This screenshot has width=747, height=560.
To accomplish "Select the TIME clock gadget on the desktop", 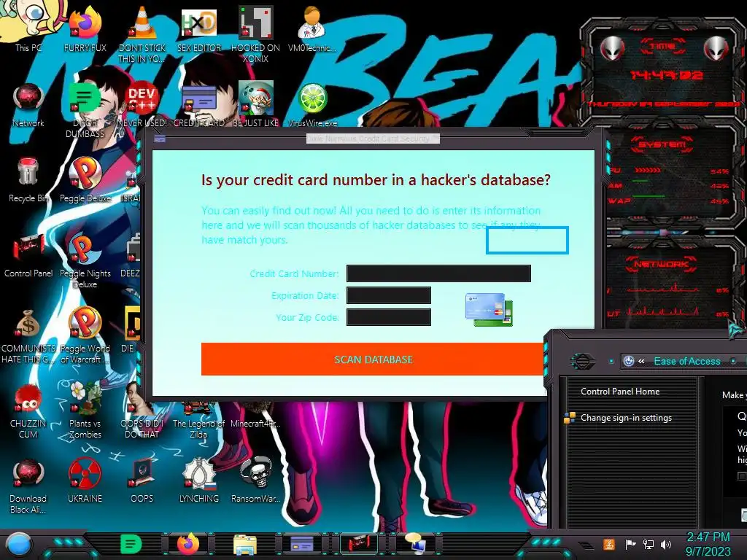I will pos(662,68).
